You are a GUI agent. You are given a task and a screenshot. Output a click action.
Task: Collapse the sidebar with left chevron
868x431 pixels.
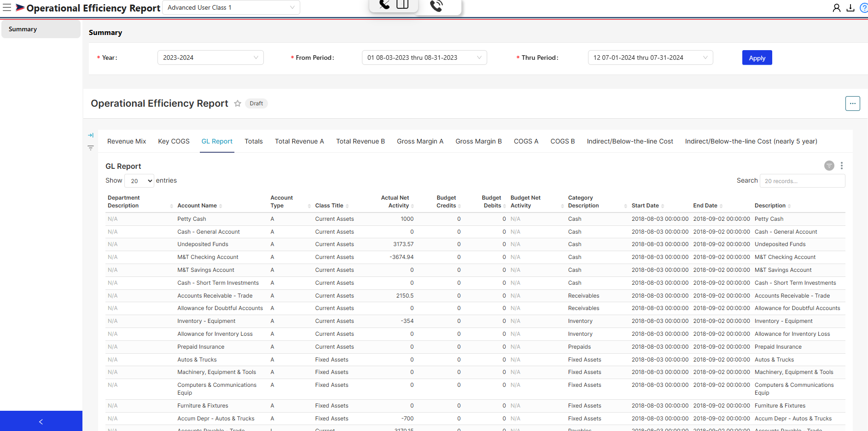(41, 421)
